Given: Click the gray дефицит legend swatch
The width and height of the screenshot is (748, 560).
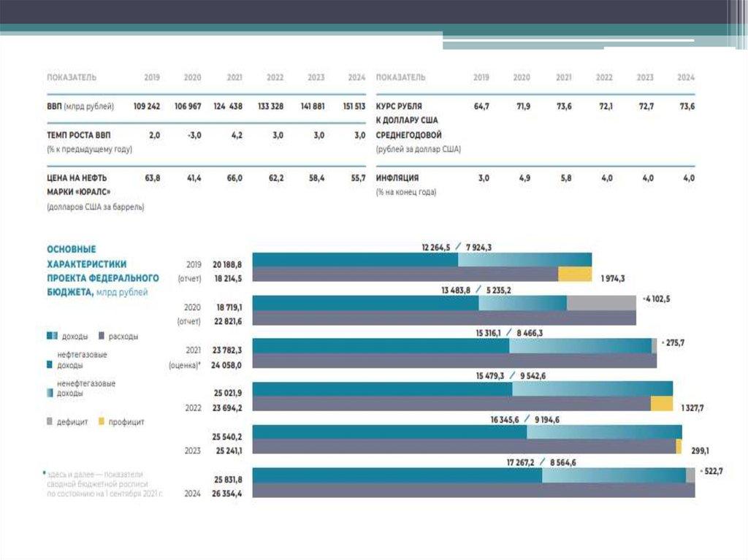Looking at the screenshot, I should (50, 421).
